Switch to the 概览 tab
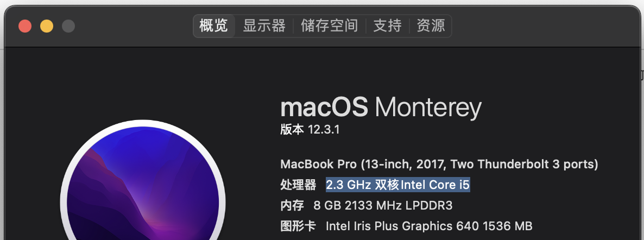This screenshot has height=240, width=644. (x=214, y=26)
